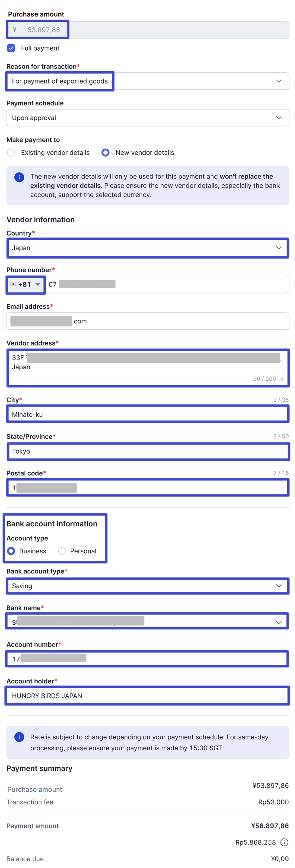Click the info icon in vendor details notice
Screen dimensions: 295x868
[x=19, y=177]
